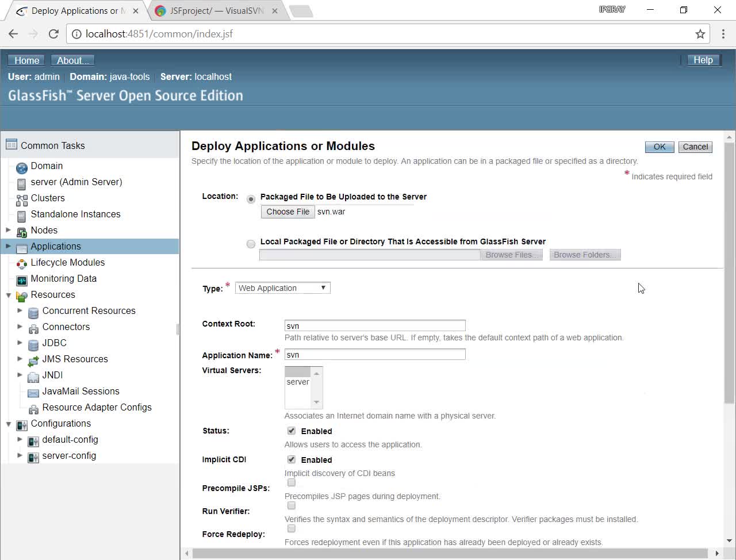This screenshot has height=560, width=736.
Task: Collapse the Resources tree node
Action: pos(8,295)
